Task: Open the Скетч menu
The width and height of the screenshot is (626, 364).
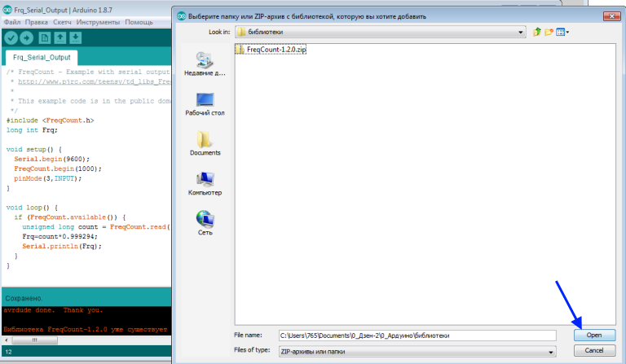Action: point(62,22)
